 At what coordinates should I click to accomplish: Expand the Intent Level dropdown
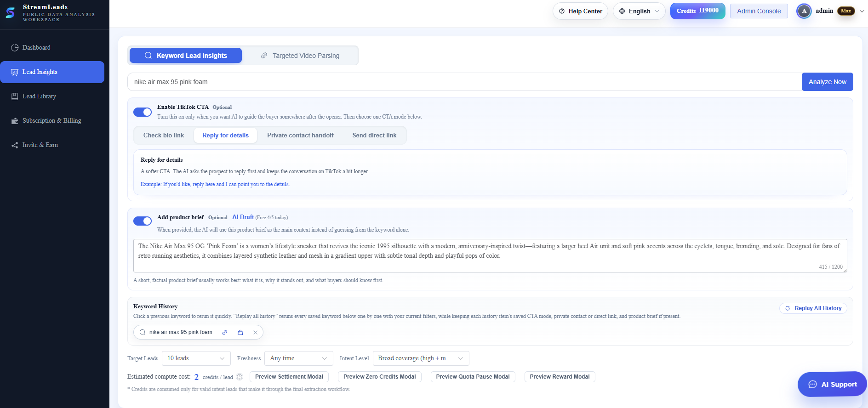[421, 358]
